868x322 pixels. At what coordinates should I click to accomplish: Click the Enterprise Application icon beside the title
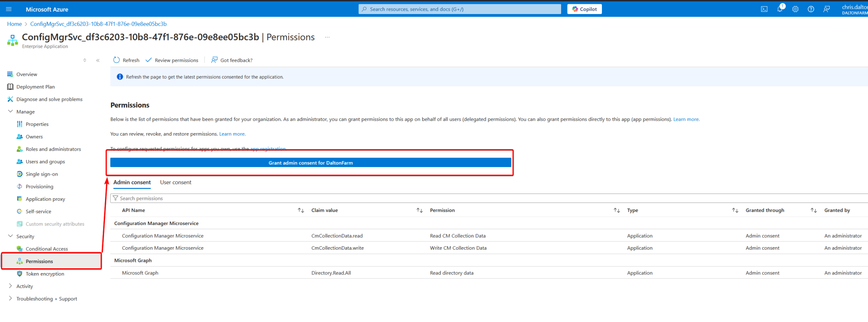(x=12, y=40)
